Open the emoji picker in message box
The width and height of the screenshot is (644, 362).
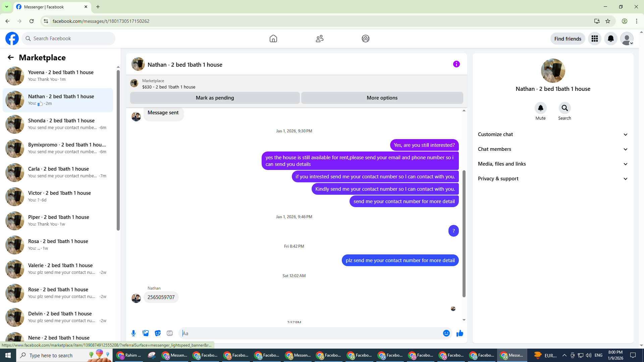pyautogui.click(x=446, y=333)
